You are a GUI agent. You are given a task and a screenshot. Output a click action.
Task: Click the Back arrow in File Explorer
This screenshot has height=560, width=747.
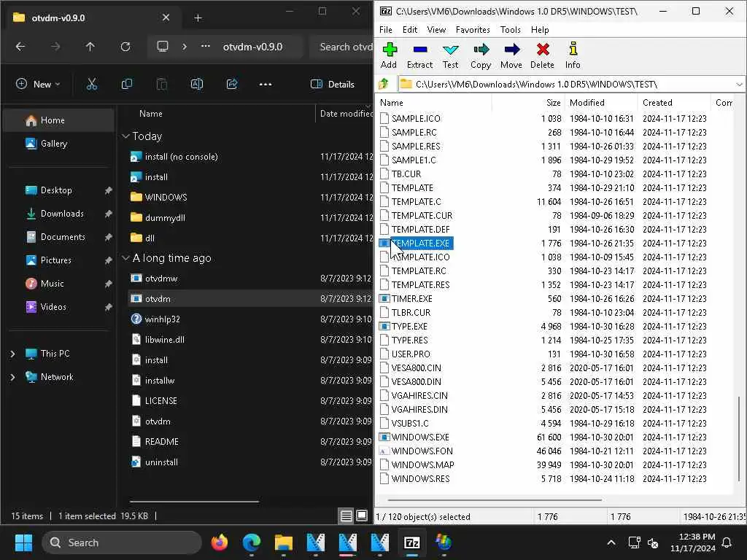pyautogui.click(x=20, y=47)
